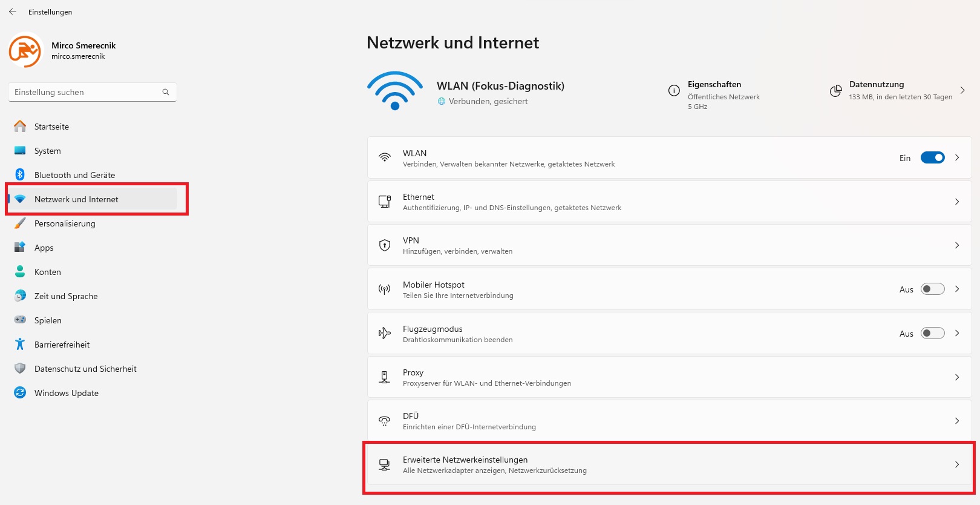Viewport: 980px width, 505px height.
Task: Click the Flugzeugmodus airplane icon
Action: pyautogui.click(x=384, y=333)
